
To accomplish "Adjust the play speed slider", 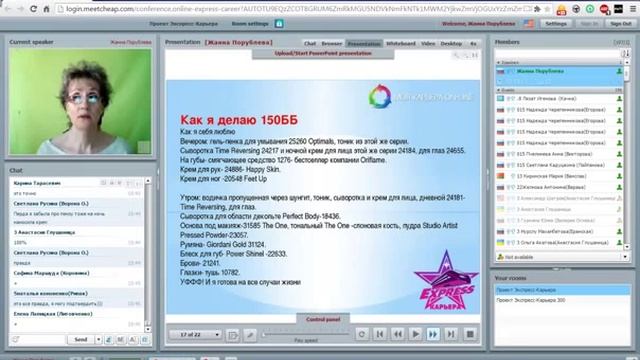I will [306, 334].
